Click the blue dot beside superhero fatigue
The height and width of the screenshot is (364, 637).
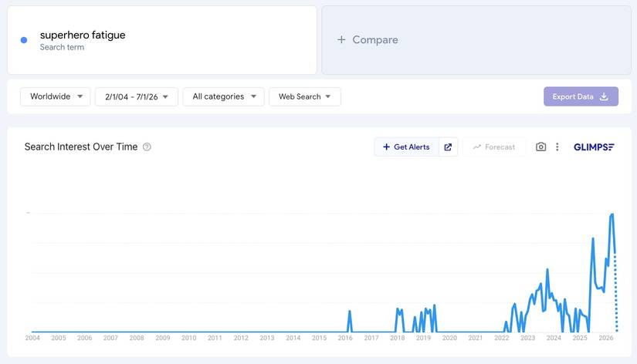[x=24, y=40]
